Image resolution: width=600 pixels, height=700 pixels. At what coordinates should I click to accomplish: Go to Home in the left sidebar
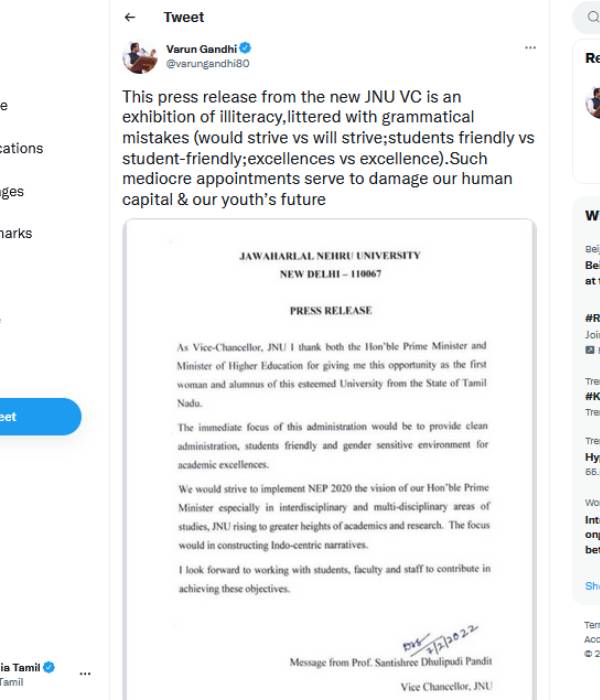[x=5, y=105]
